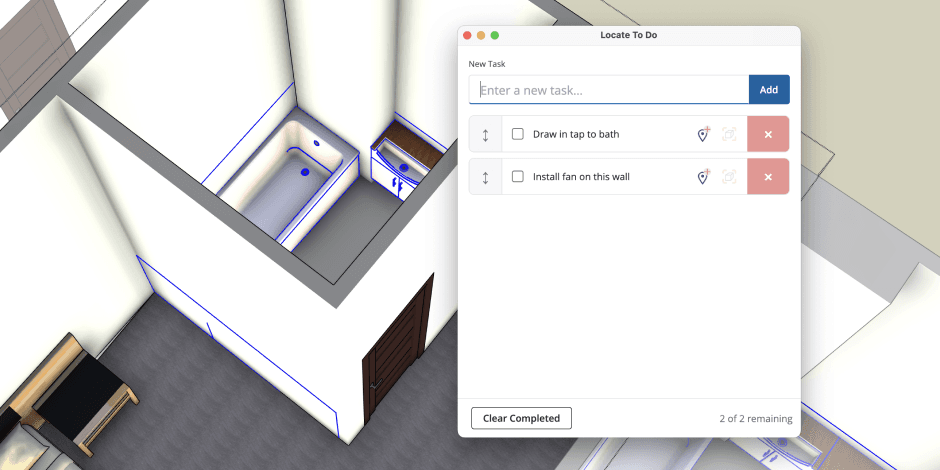
Task: Select the 'Draw in tap to bath' task text
Action: pos(576,134)
